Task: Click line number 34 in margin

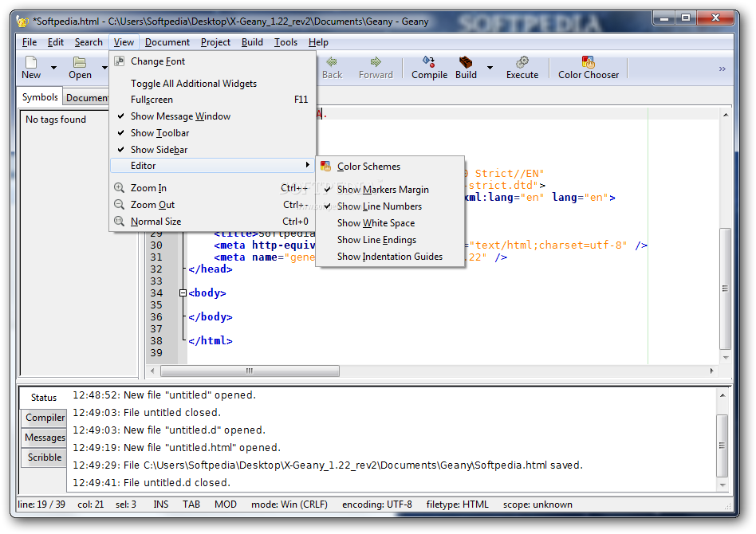Action: (156, 293)
